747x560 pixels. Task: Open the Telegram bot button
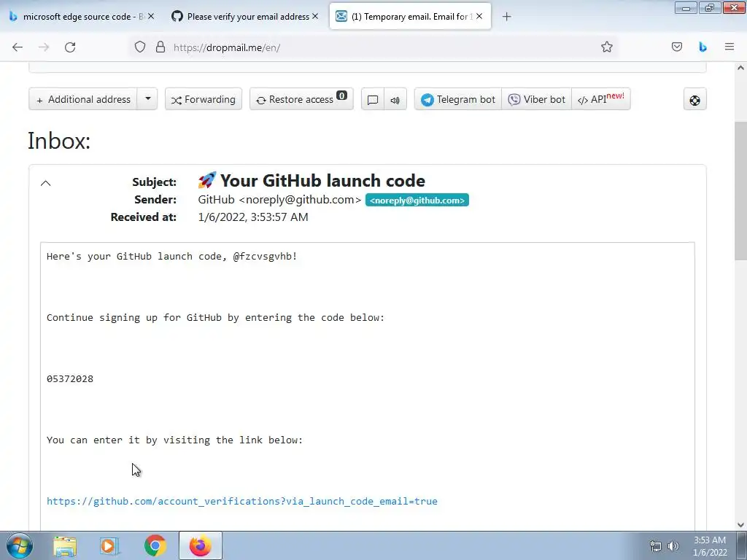pyautogui.click(x=458, y=99)
